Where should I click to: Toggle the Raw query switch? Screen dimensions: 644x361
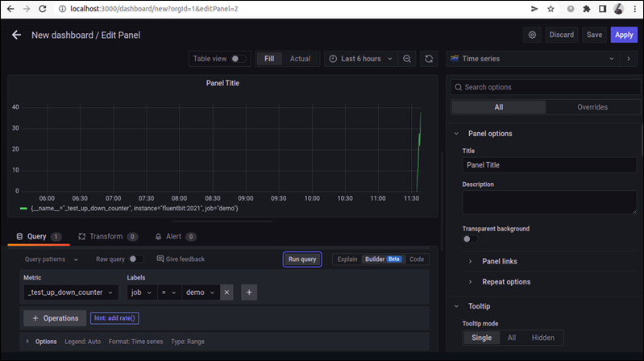pyautogui.click(x=136, y=259)
